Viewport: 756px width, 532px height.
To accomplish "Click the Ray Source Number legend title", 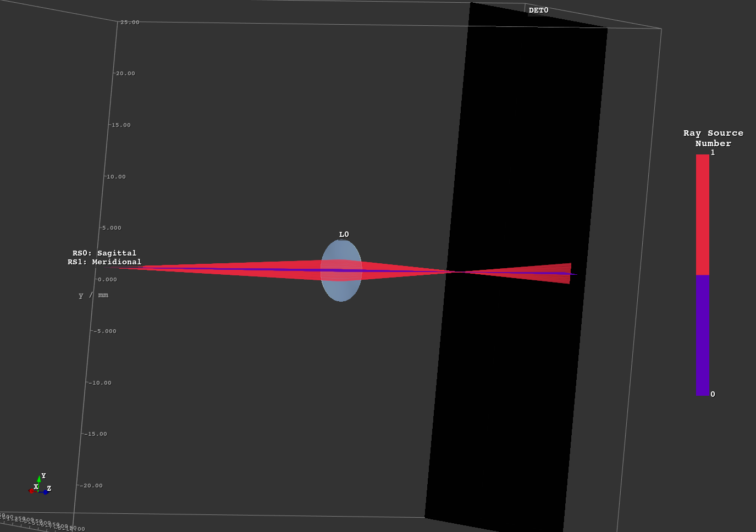I will point(713,138).
